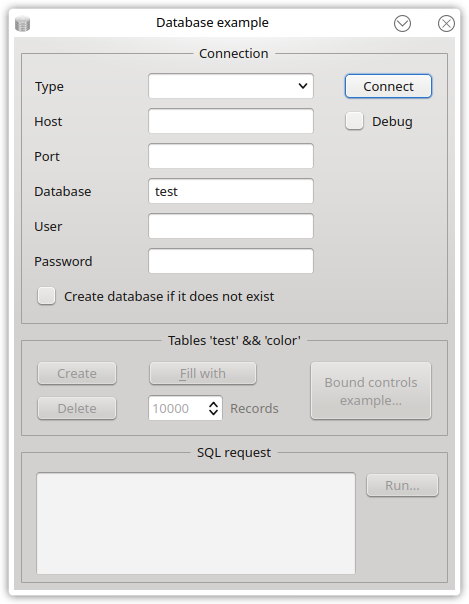Viewport: 469px width, 604px height.
Task: Close the Database example window
Action: 446,23
